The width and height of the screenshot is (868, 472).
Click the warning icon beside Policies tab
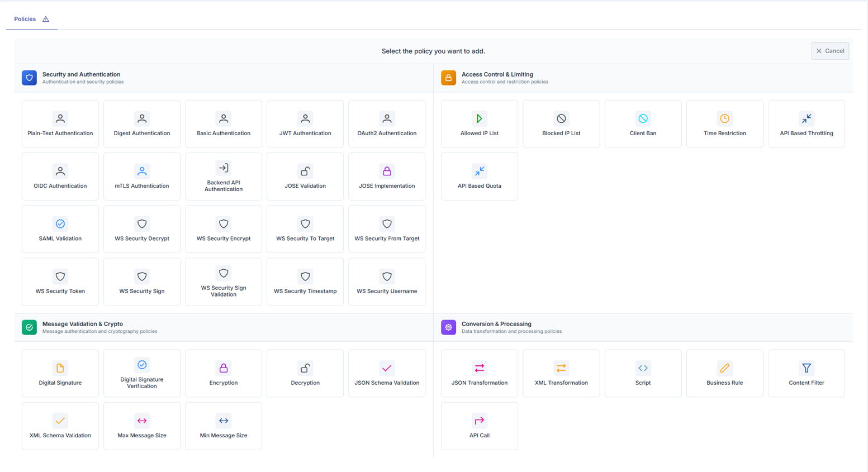coord(46,20)
